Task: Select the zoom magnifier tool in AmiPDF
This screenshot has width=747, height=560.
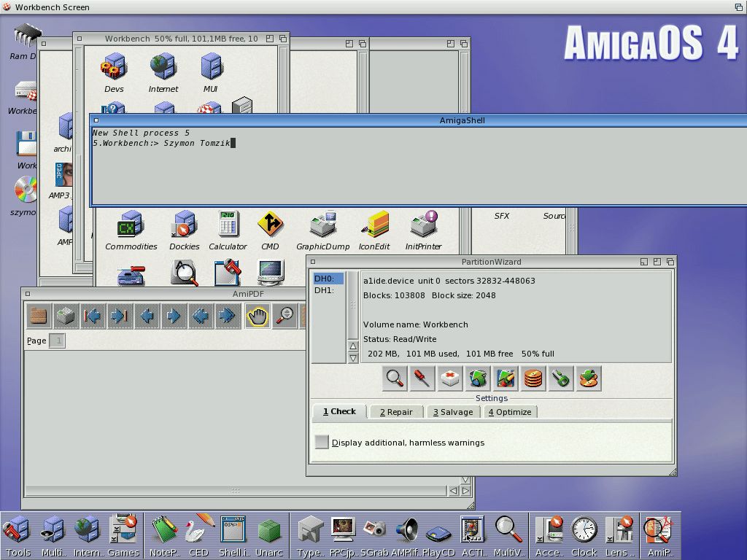Action: tap(285, 316)
